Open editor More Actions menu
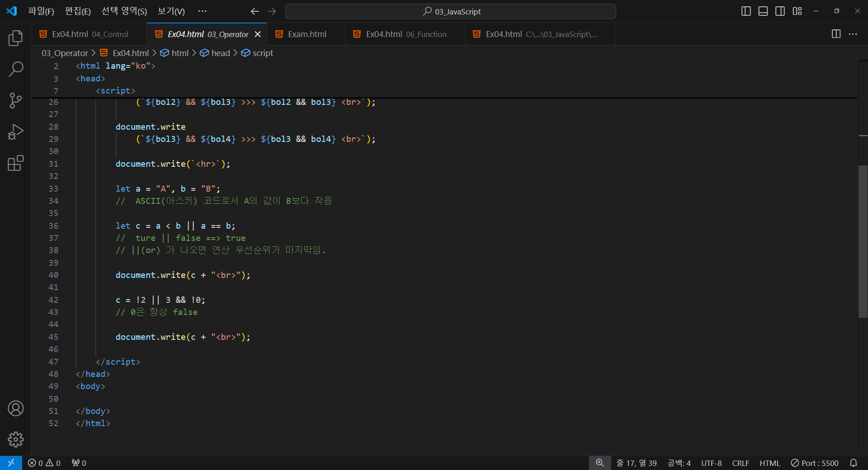Screen dimensions: 868x470 pos(853,34)
